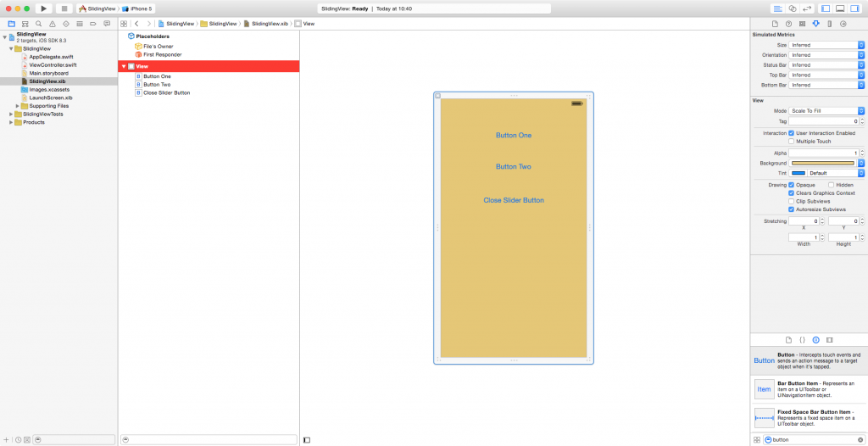Show the Quick Help inspector
Screen dimensions: 868x446
click(x=789, y=24)
